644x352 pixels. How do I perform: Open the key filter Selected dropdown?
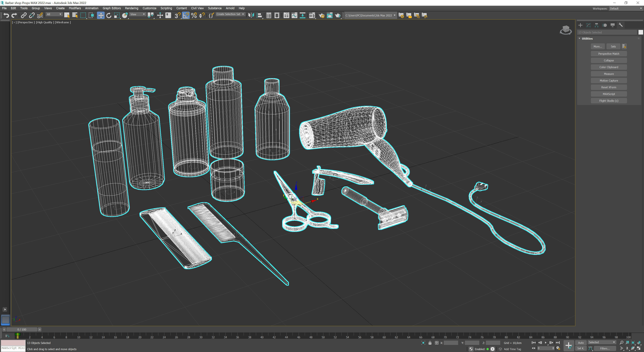coord(602,342)
